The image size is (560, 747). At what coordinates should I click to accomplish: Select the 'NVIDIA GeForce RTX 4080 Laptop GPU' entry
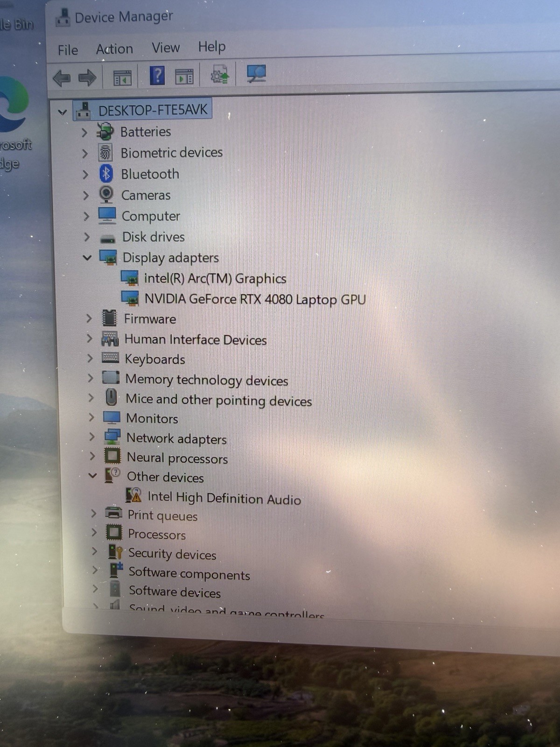(x=255, y=299)
